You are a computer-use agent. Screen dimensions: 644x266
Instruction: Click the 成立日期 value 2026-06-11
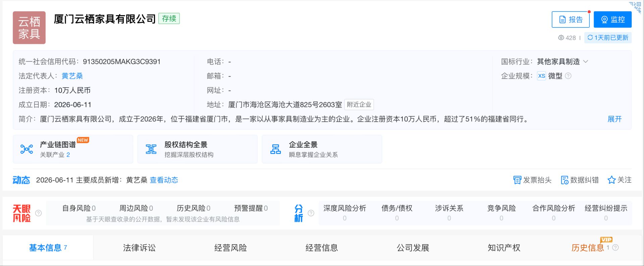(x=73, y=105)
